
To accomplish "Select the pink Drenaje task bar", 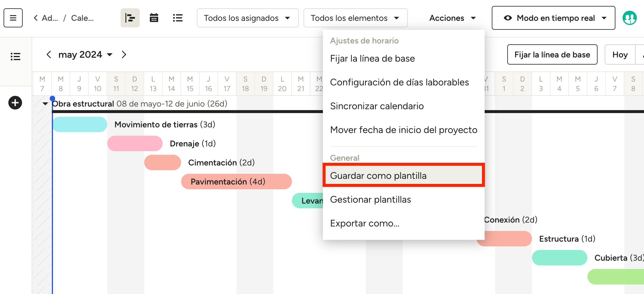I will [135, 143].
